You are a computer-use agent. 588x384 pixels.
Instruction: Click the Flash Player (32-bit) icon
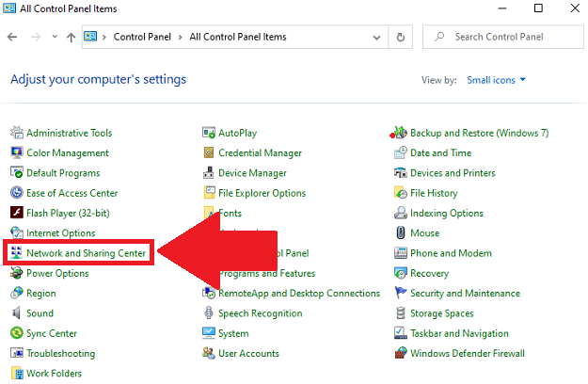pyautogui.click(x=17, y=213)
